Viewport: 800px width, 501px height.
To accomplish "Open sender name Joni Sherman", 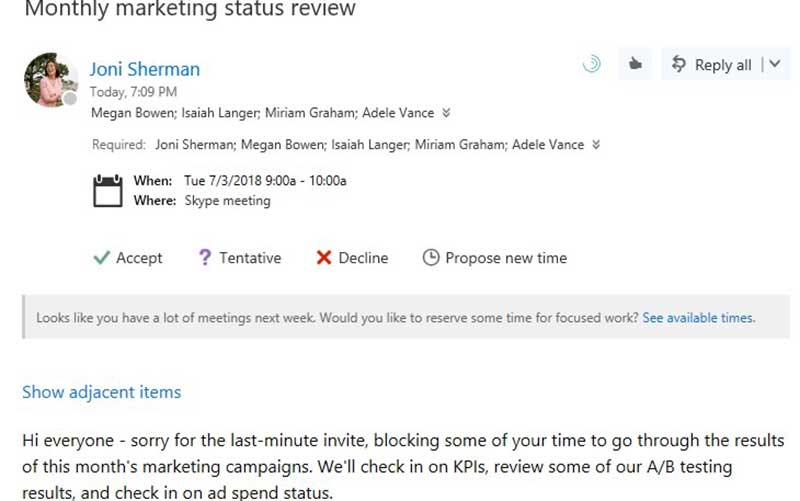I will [x=145, y=69].
